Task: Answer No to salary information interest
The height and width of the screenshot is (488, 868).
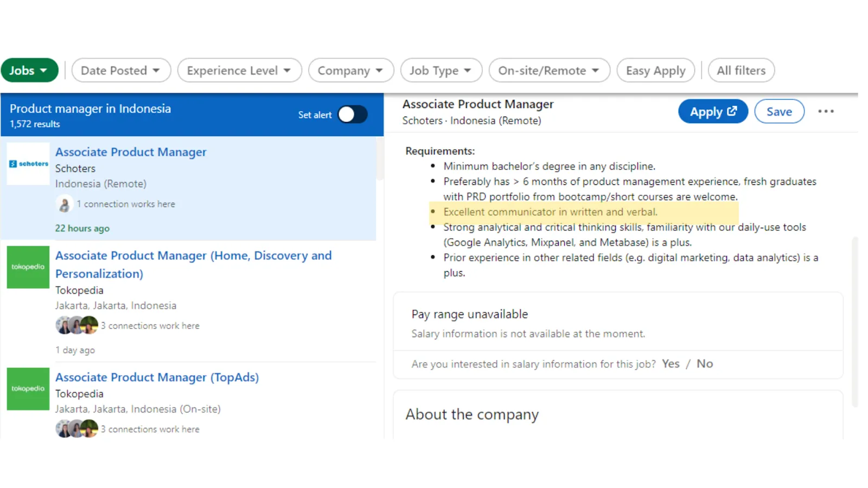Action: [704, 364]
